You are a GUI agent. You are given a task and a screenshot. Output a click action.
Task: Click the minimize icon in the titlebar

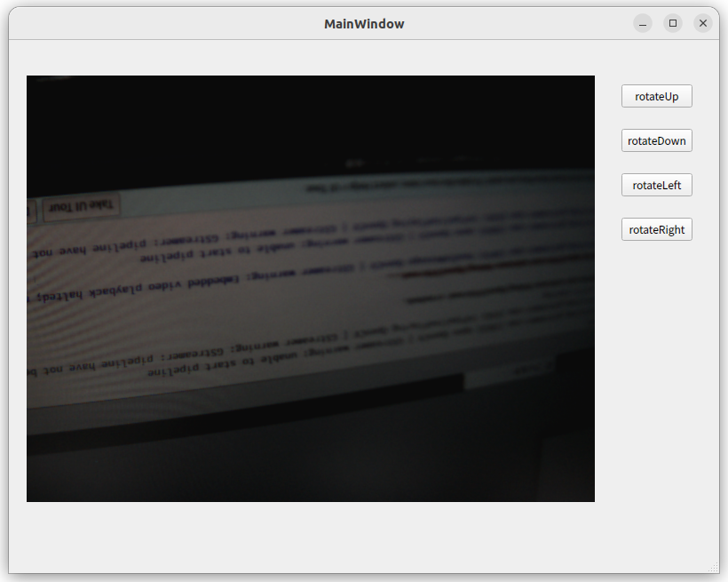click(x=642, y=23)
